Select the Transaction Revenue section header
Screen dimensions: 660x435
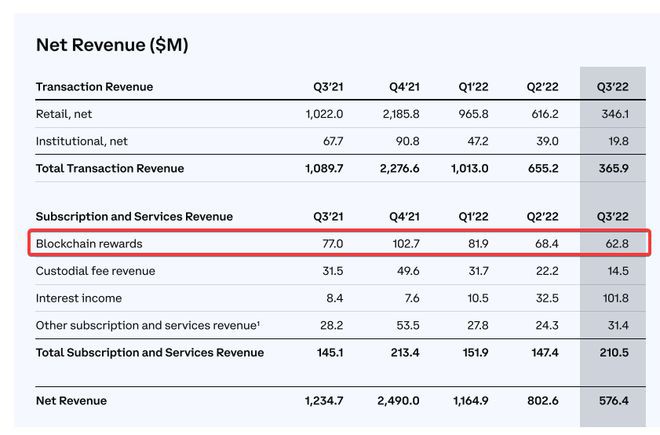[94, 87]
